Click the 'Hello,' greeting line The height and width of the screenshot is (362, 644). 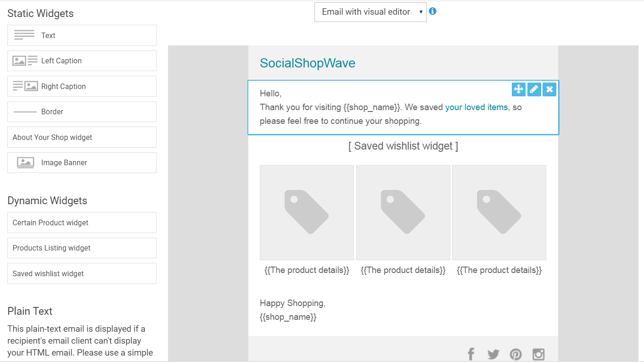pos(271,94)
